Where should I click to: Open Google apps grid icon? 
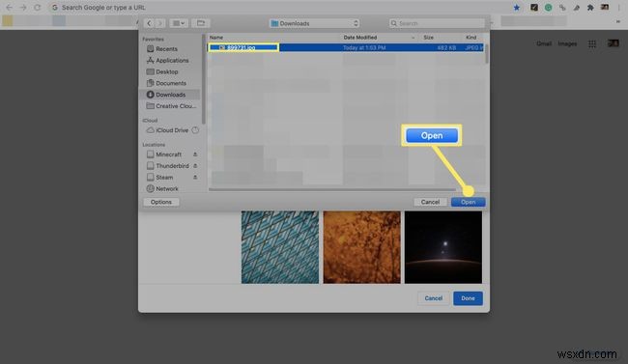coord(592,43)
